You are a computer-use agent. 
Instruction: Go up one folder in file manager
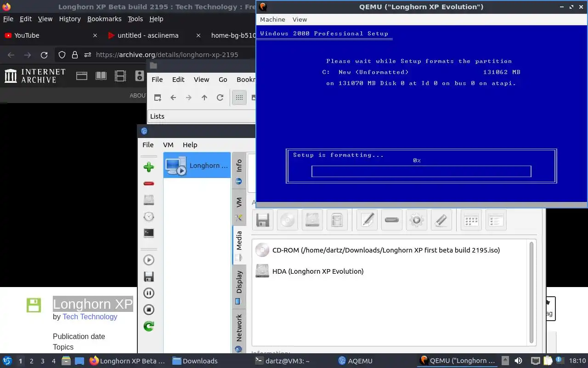[204, 98]
